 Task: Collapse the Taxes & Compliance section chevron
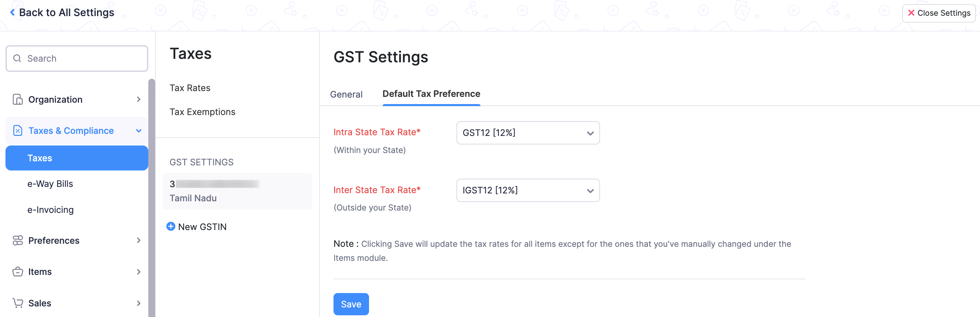tap(138, 131)
